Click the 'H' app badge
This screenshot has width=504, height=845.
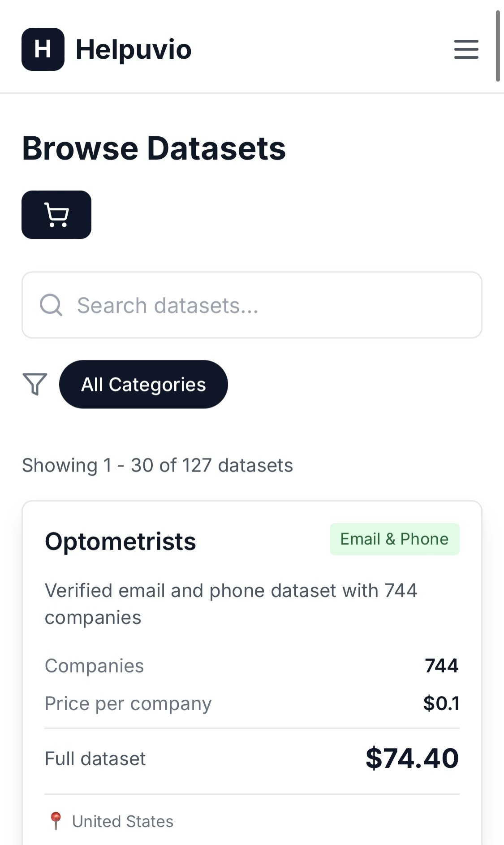tap(43, 49)
